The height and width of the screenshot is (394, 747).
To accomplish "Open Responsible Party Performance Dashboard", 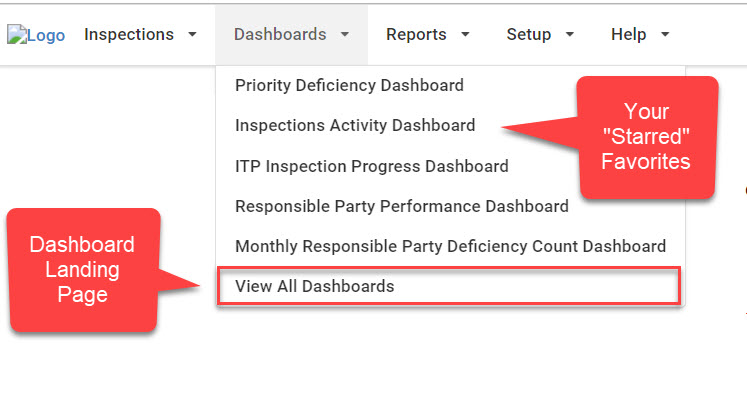I will pyautogui.click(x=402, y=206).
